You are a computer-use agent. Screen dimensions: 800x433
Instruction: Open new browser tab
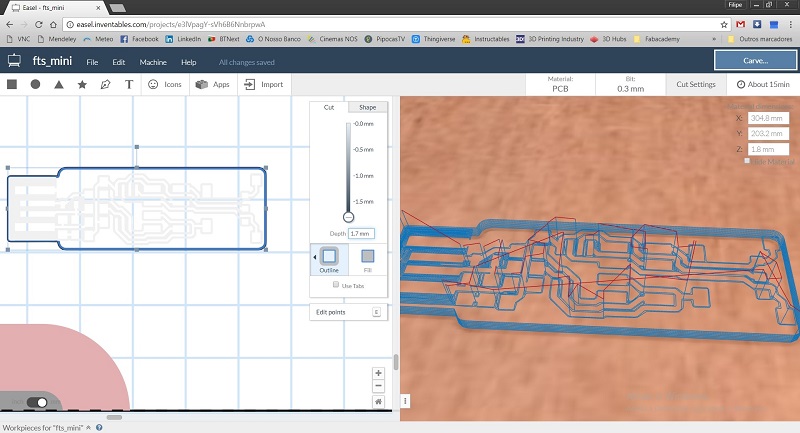click(117, 7)
